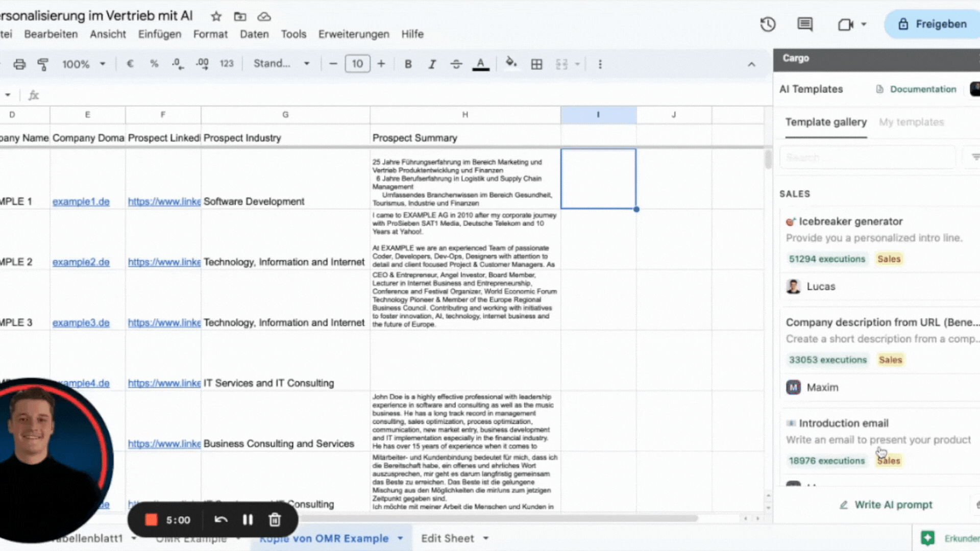Expand the video call dropdown arrow
This screenshot has width=980, height=551.
[864, 24]
